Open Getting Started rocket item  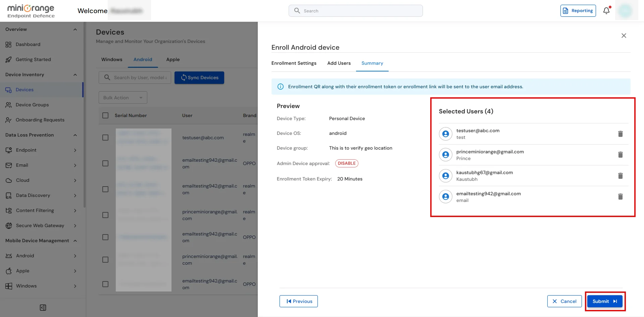pyautogui.click(x=33, y=59)
